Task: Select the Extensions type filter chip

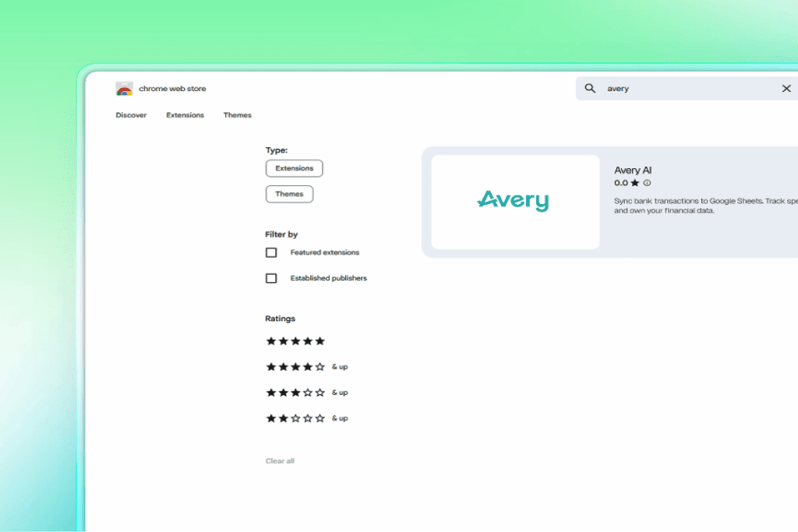Action: tap(294, 168)
